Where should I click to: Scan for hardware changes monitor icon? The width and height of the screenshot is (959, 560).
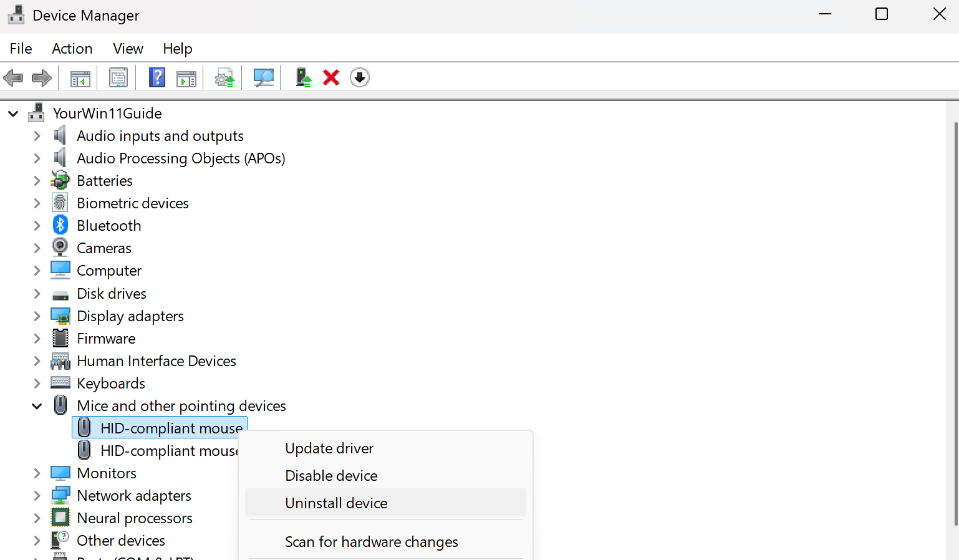(x=264, y=78)
